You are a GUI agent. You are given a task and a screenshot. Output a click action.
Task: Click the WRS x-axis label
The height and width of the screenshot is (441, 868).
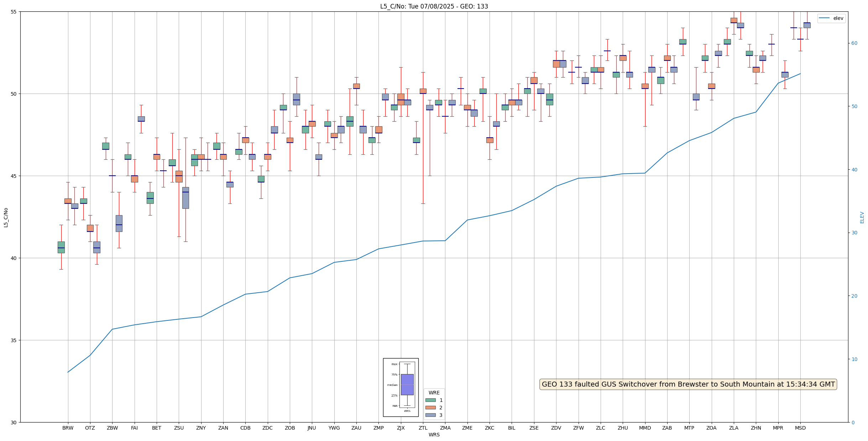(x=434, y=435)
